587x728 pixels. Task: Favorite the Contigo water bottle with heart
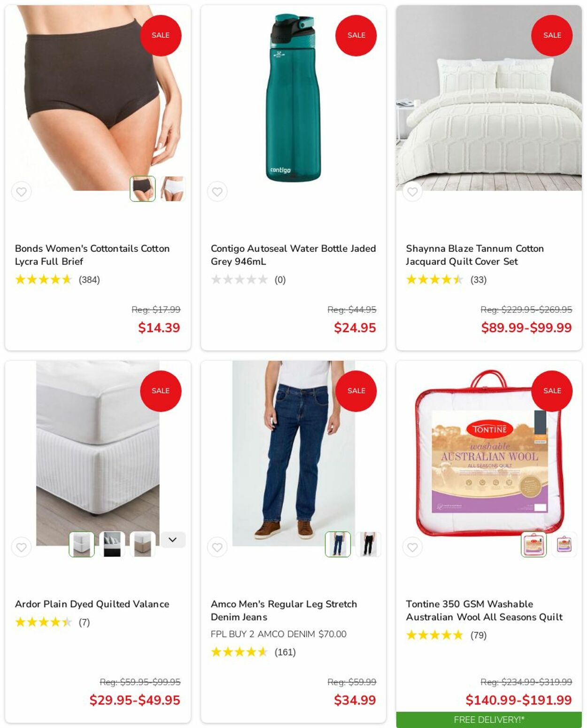pyautogui.click(x=217, y=192)
